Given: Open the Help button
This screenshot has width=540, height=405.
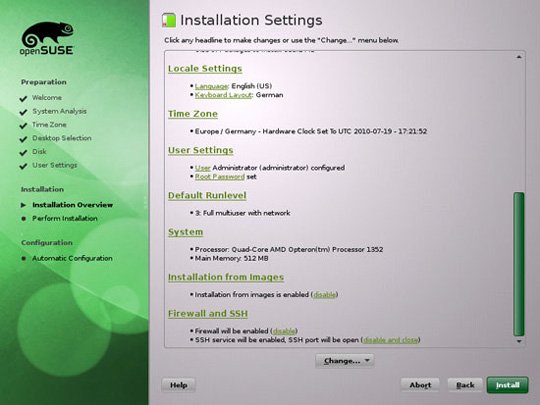Looking at the screenshot, I should [178, 385].
